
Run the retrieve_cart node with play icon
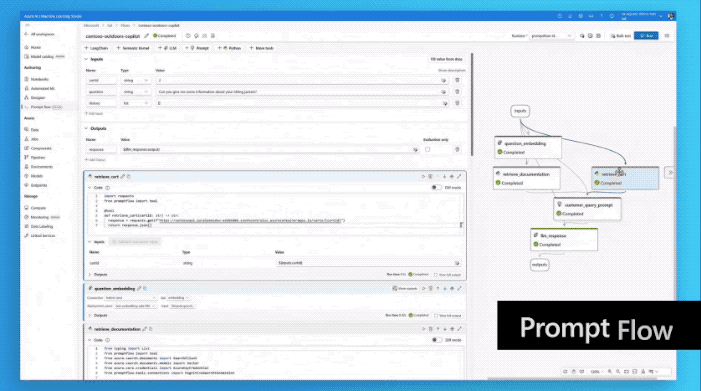click(423, 177)
